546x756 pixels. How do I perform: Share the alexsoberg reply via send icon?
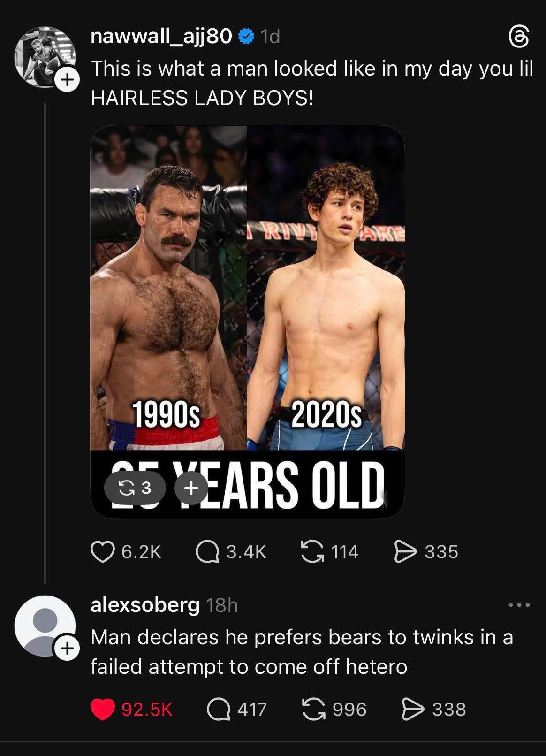pyautogui.click(x=413, y=709)
